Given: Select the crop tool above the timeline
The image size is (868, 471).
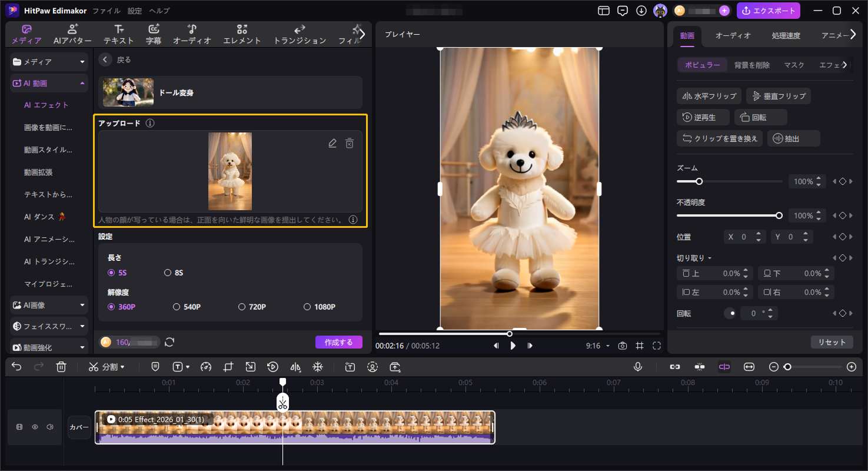Looking at the screenshot, I should (x=228, y=367).
